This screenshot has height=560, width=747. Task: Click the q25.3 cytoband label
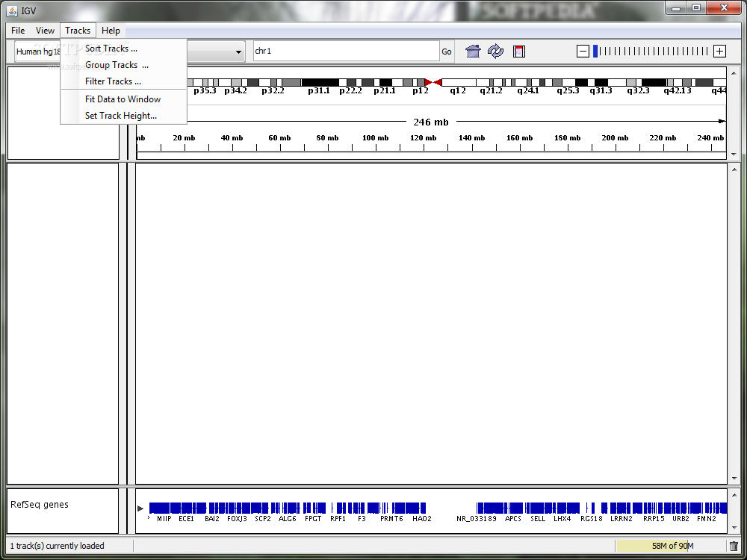tap(568, 90)
